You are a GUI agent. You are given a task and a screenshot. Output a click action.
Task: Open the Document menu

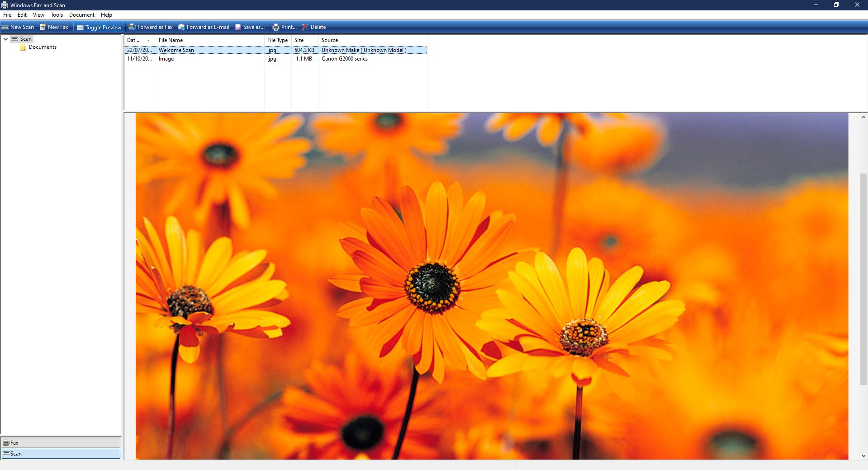click(x=81, y=15)
